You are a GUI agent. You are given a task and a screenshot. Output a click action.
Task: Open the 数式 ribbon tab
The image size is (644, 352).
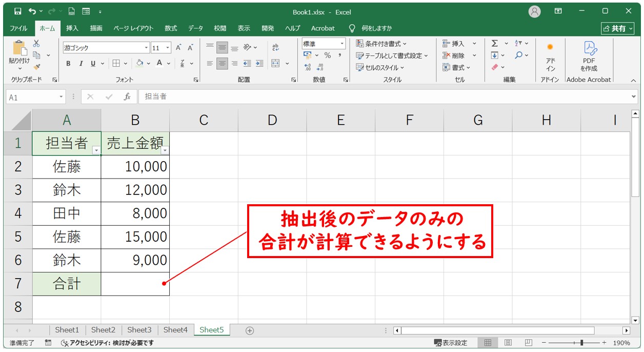coord(171,28)
